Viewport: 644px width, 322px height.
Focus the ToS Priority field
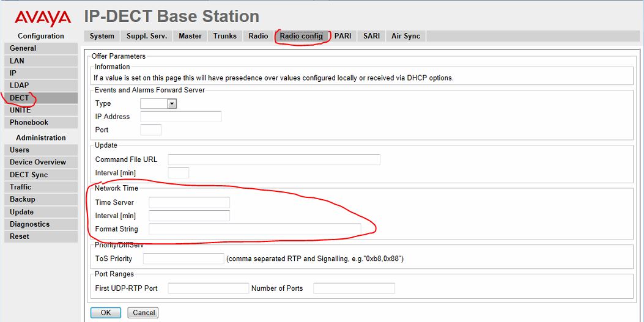pos(183,258)
